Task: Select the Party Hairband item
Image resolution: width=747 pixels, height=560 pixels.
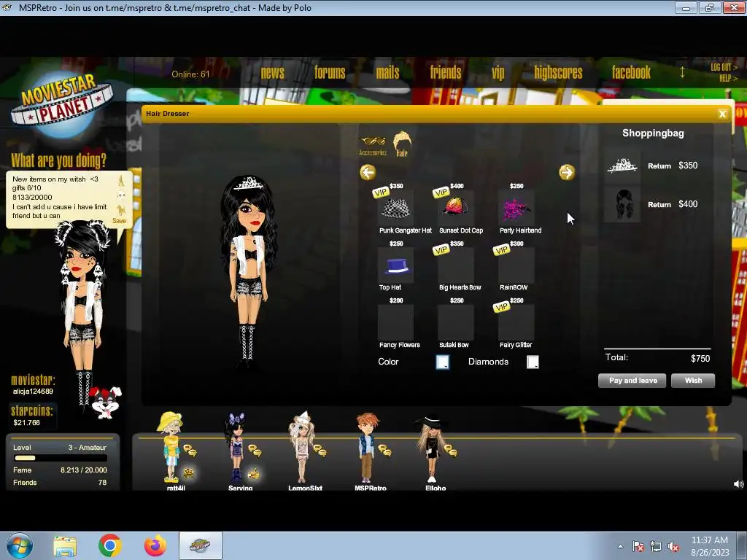Action: [x=516, y=208]
